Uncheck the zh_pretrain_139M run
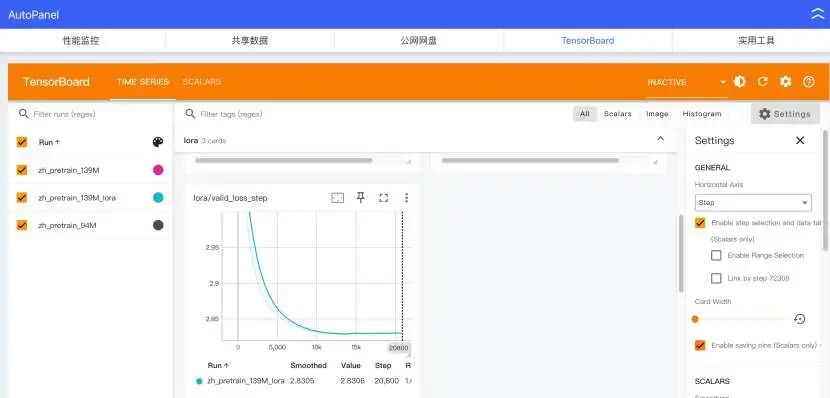This screenshot has height=398, width=830. [x=22, y=170]
